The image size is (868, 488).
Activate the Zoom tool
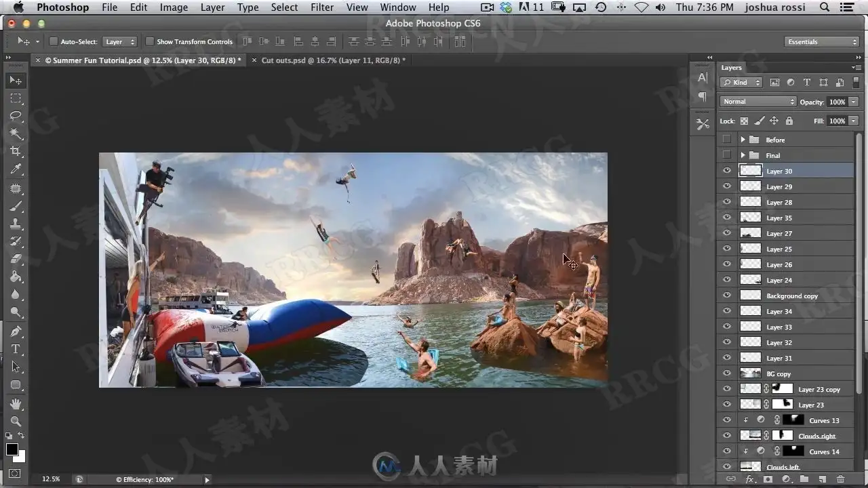[x=16, y=421]
